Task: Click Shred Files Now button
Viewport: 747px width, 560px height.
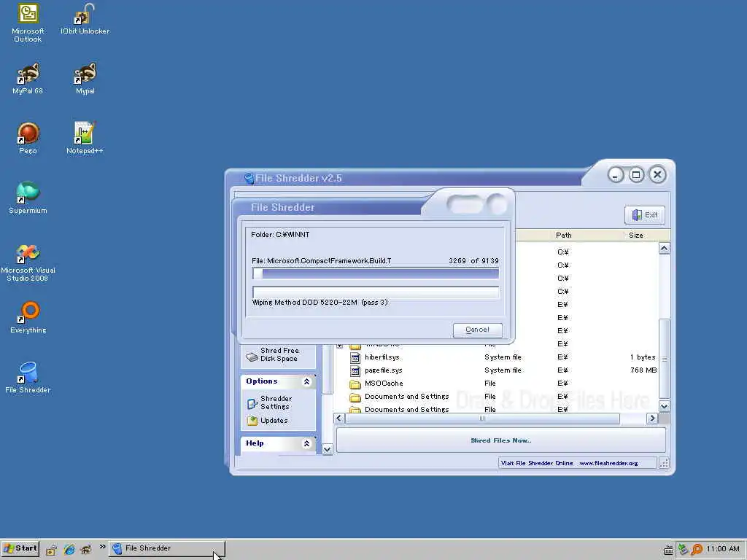Action: (500, 440)
